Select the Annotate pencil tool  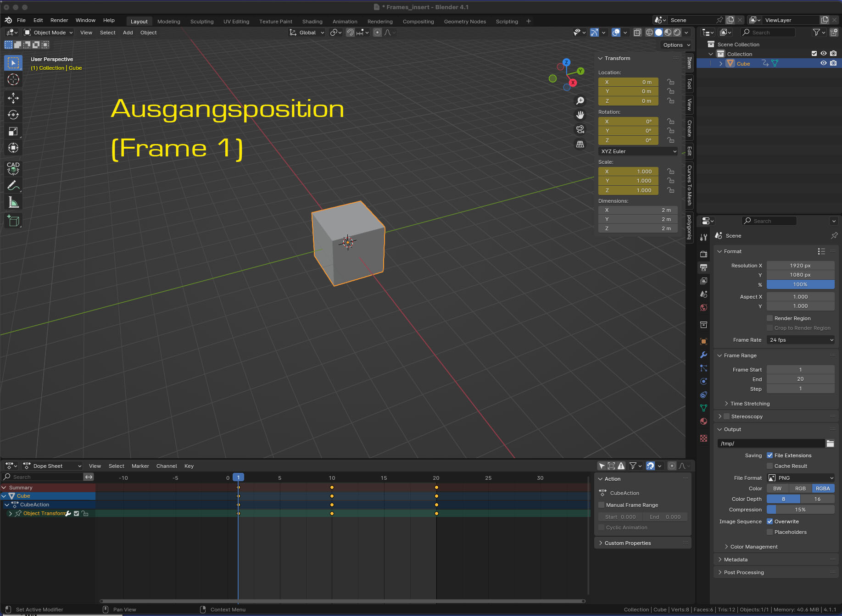coord(13,186)
